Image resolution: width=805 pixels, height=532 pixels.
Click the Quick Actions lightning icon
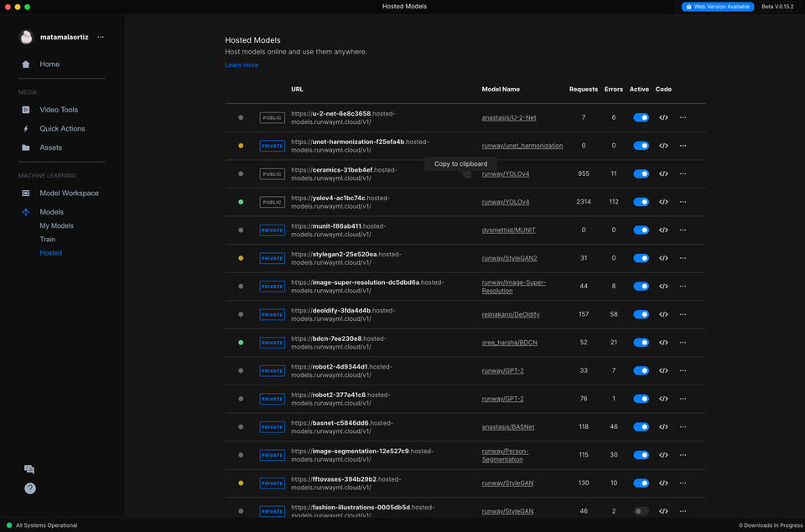[x=26, y=129]
